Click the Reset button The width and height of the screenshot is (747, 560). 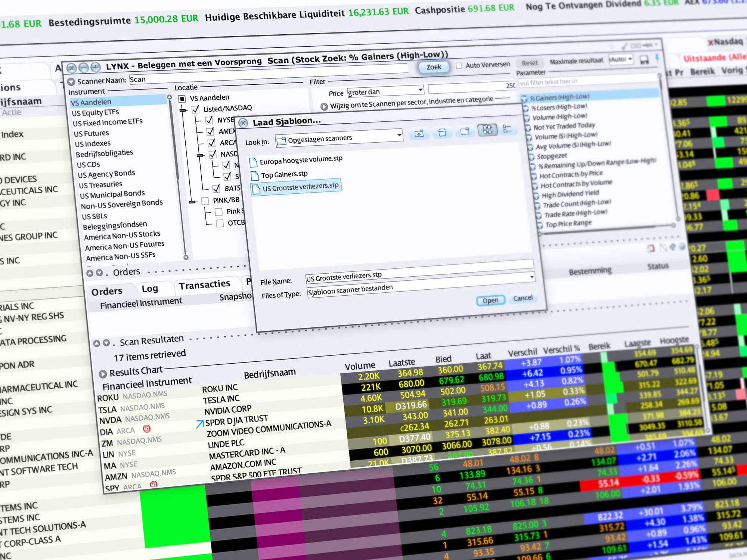(530, 63)
